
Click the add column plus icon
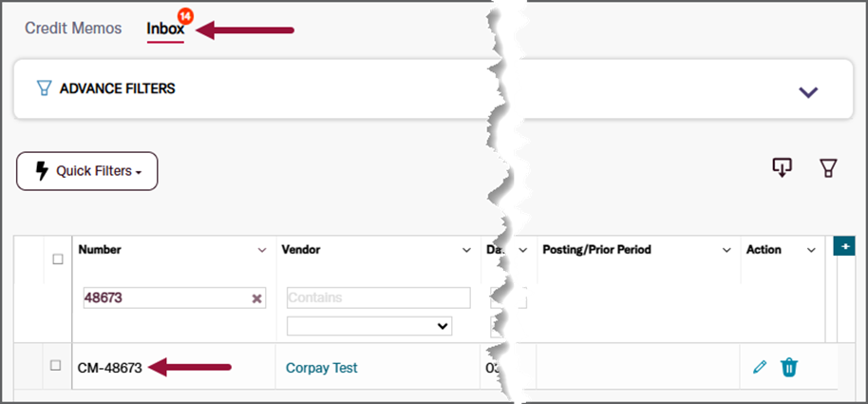(843, 246)
